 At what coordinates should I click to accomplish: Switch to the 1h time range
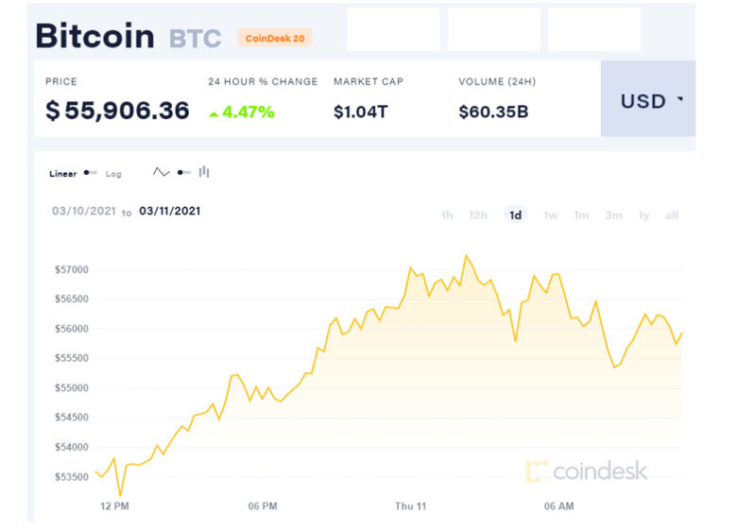[446, 215]
